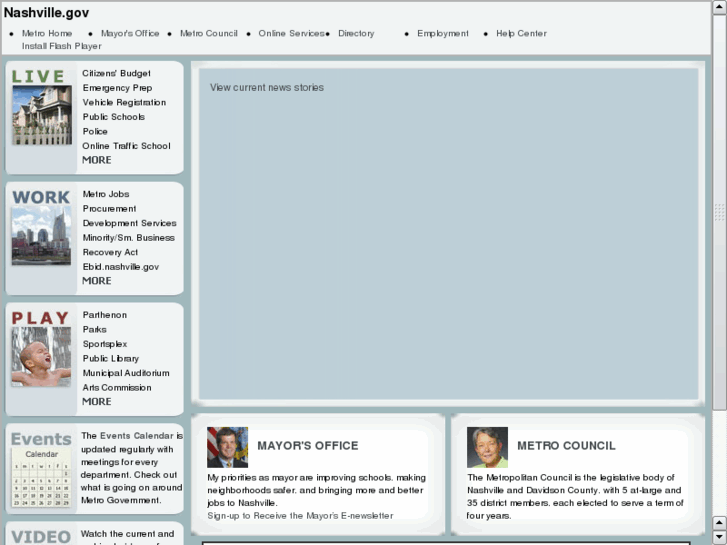This screenshot has height=545, width=727.
Task: Open METRO COUNCIL heading
Action: coord(566,446)
